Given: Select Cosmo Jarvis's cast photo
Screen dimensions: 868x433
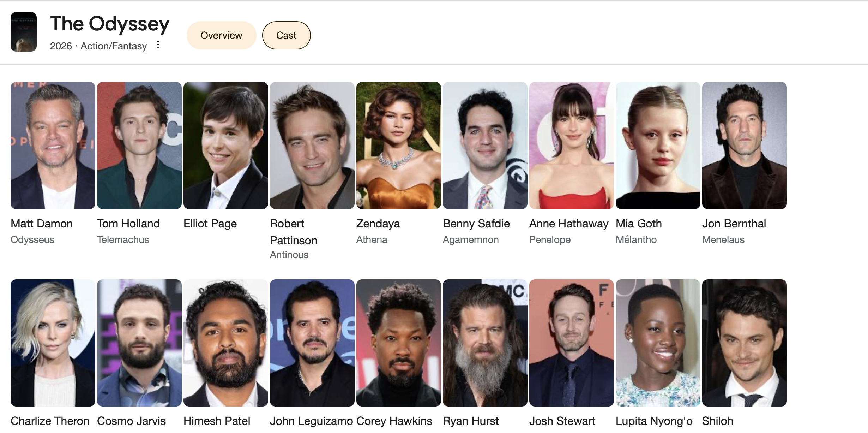Looking at the screenshot, I should pos(139,343).
